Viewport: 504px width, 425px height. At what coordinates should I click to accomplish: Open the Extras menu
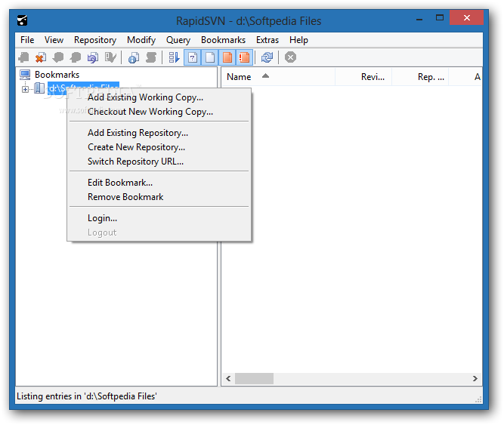point(267,40)
